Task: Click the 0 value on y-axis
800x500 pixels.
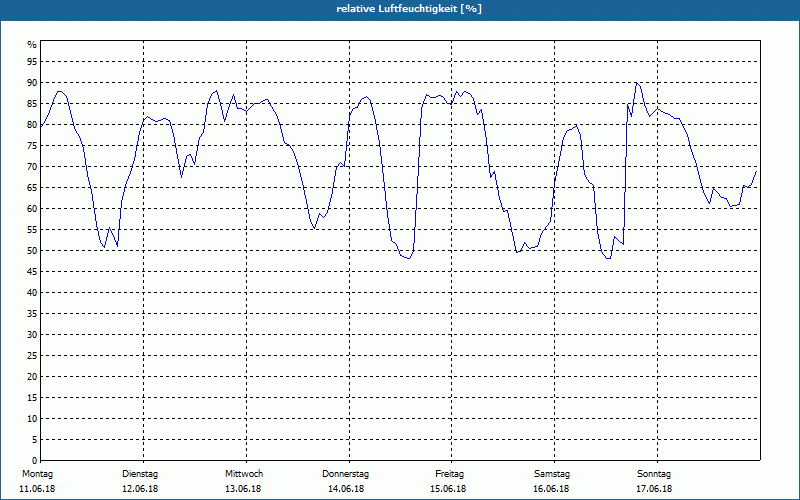Action: (35, 461)
